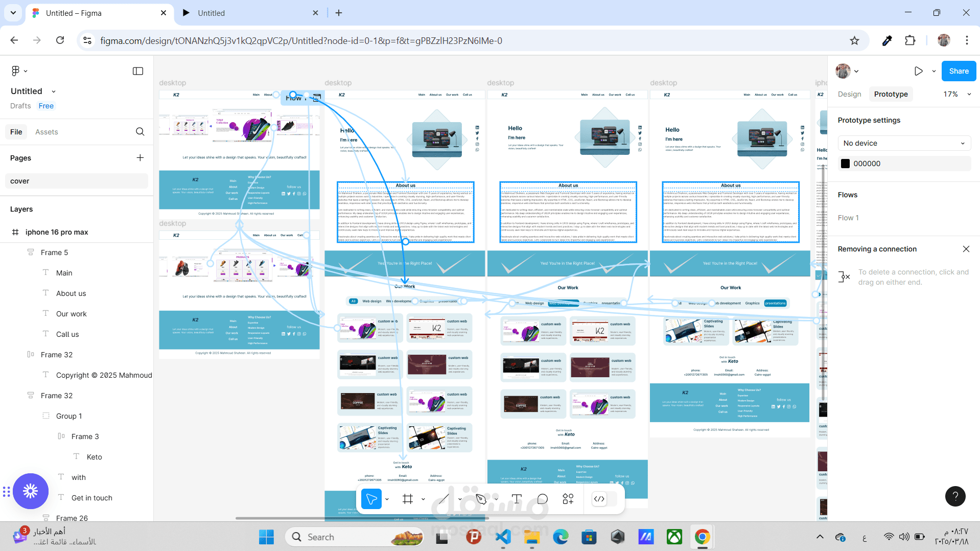Image resolution: width=980 pixels, height=551 pixels.
Task: Search layers with magnifier icon
Action: [140, 132]
